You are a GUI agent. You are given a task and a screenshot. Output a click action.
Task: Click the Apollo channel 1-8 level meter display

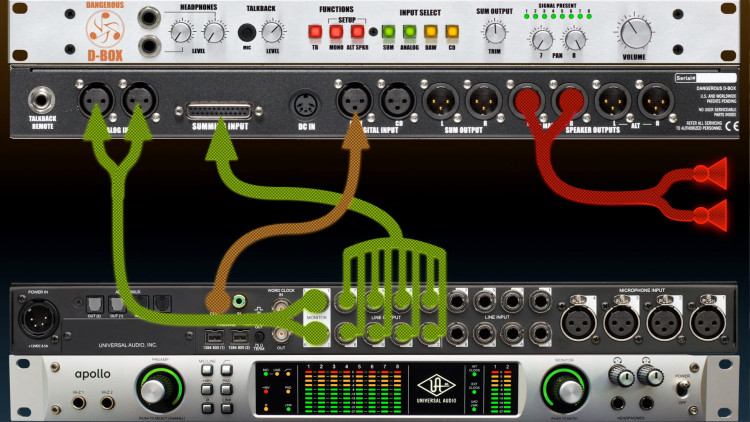coord(352,389)
